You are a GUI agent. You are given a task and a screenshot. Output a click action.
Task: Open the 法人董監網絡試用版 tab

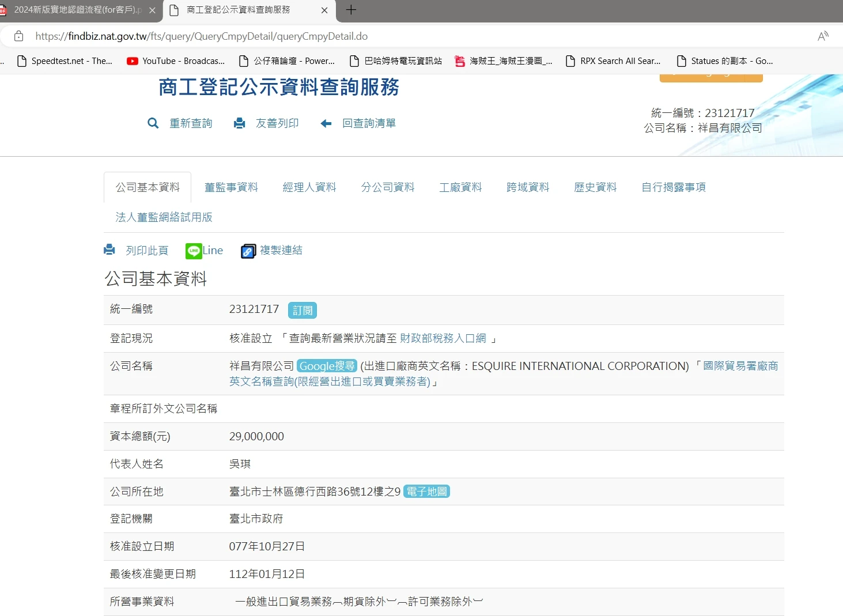click(x=164, y=217)
